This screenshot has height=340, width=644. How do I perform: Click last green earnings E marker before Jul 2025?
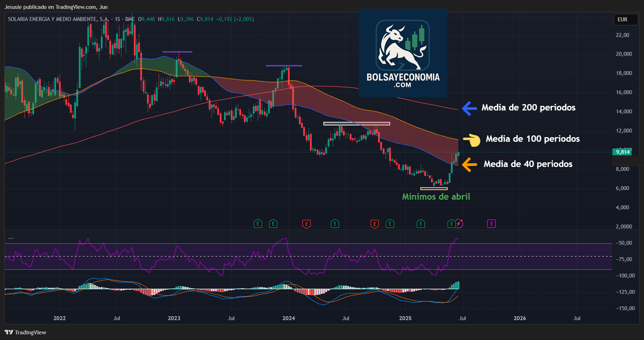point(451,224)
